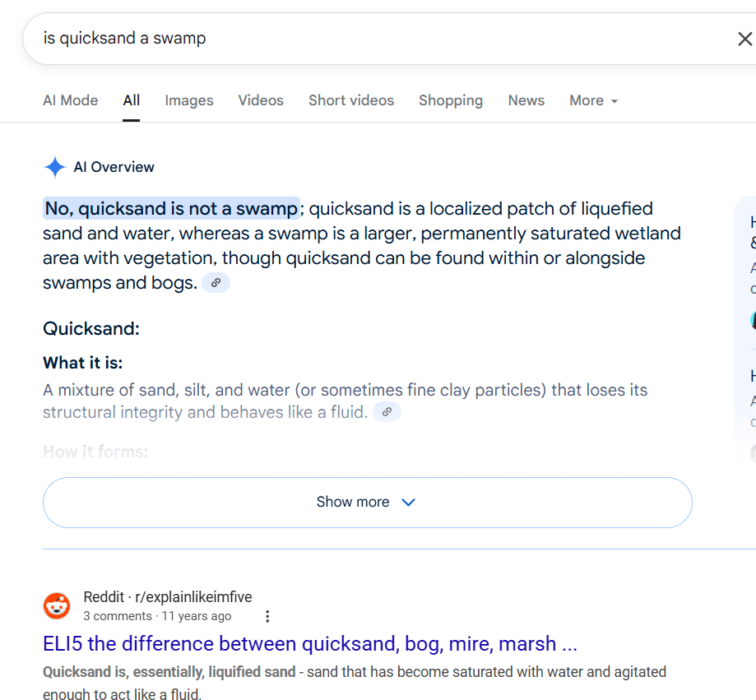Open the source link icon after the swamps and bogs paragraph

click(216, 283)
